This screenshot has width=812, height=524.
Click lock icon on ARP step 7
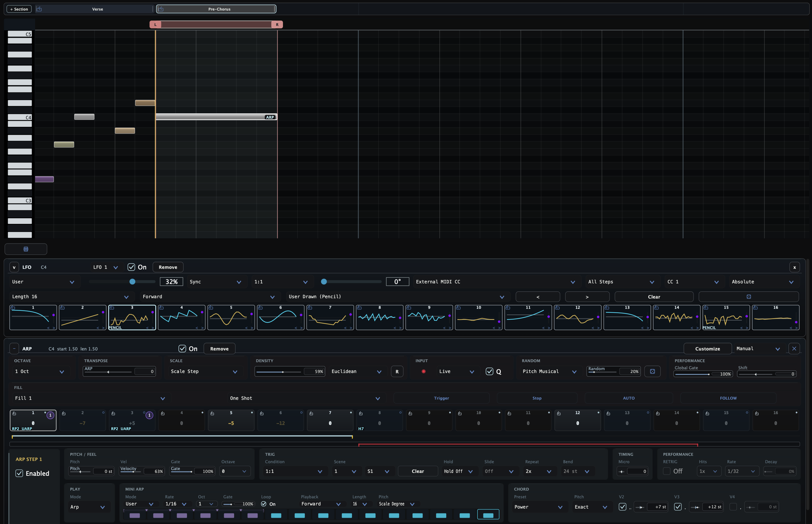pyautogui.click(x=311, y=414)
